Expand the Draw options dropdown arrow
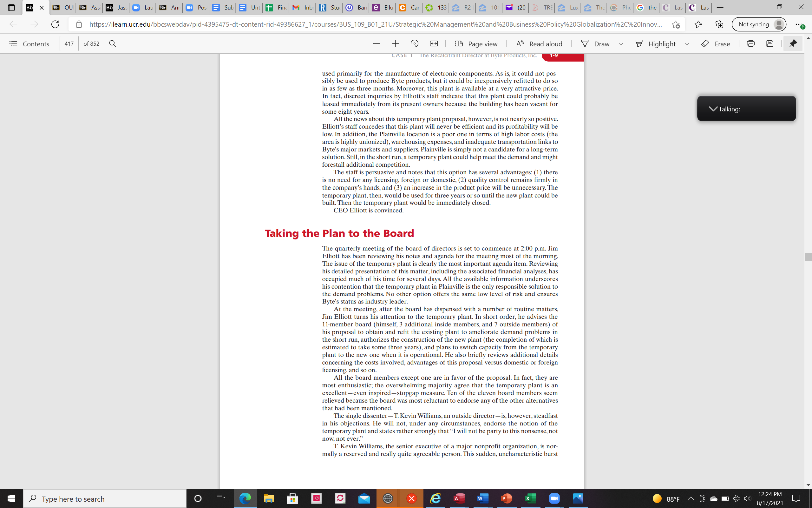The height and width of the screenshot is (508, 812). (621, 44)
